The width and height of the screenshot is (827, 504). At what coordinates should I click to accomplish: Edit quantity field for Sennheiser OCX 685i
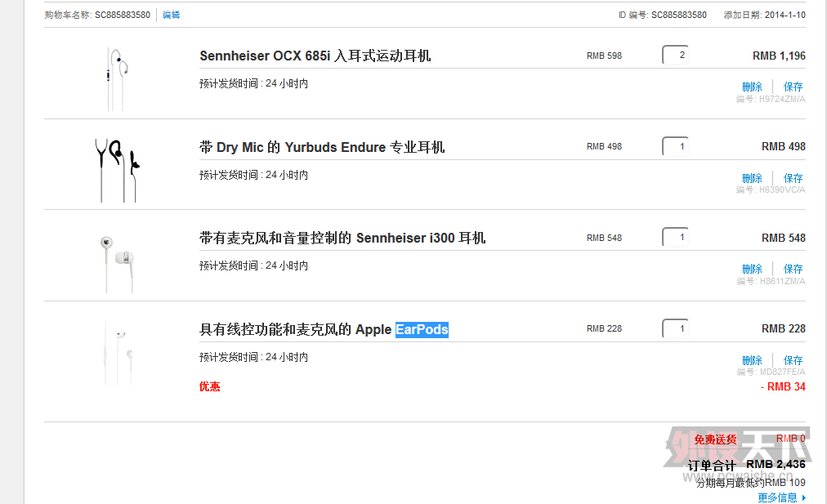(676, 56)
